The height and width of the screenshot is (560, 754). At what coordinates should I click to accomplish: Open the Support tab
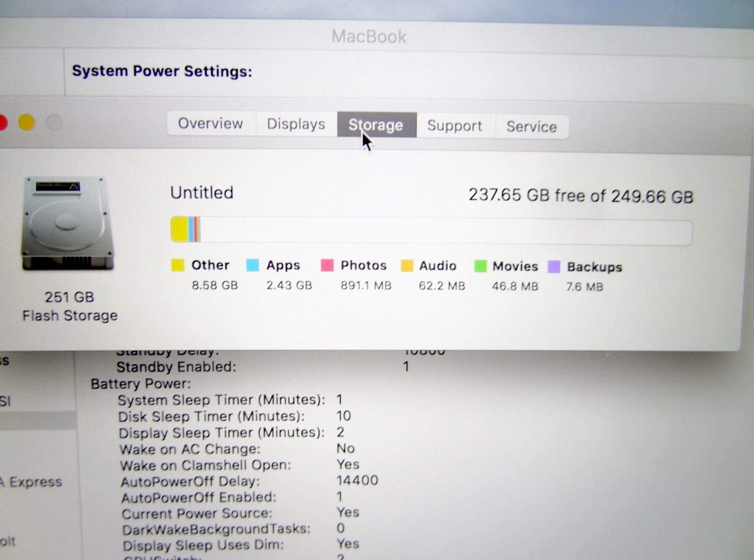tap(455, 126)
